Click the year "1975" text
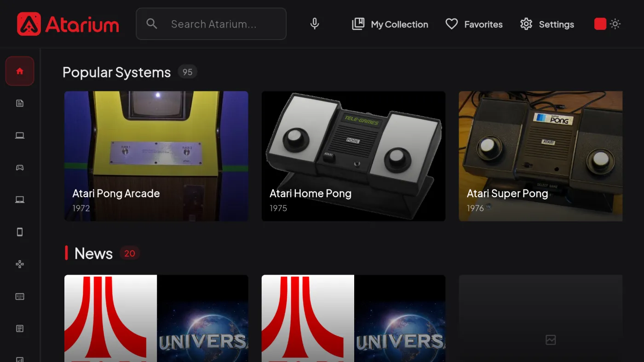644x362 pixels. (x=278, y=208)
